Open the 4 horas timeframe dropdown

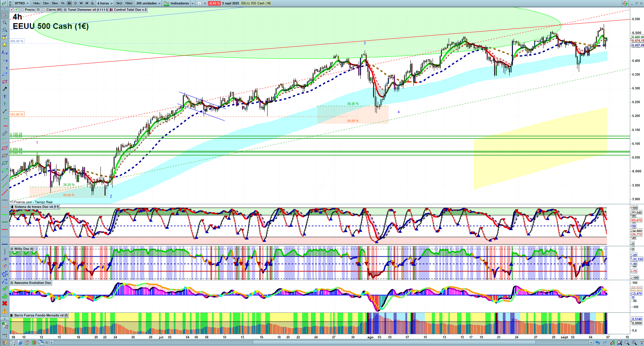105,3
